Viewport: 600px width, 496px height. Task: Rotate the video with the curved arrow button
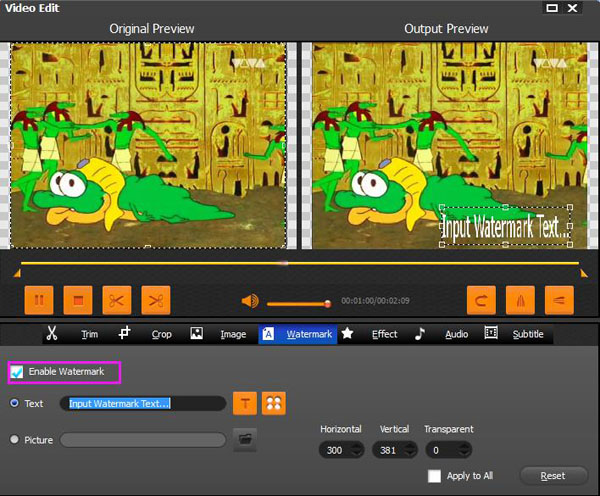tap(481, 300)
